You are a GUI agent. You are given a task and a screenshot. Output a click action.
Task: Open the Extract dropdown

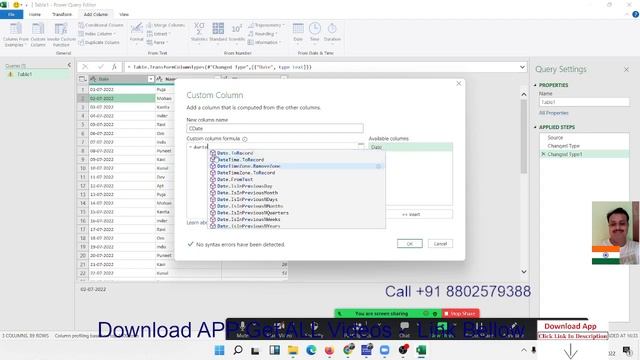tap(159, 34)
